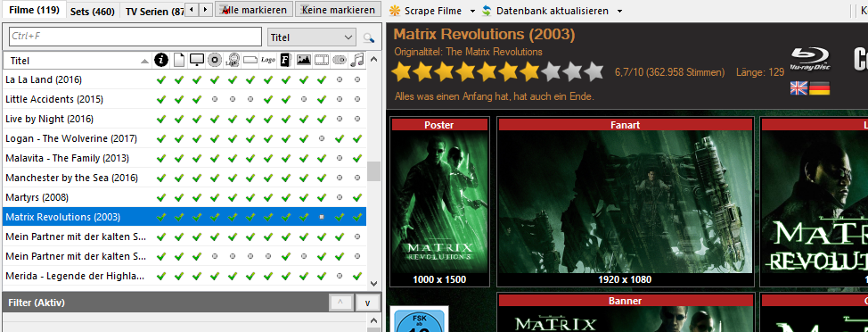
Task: Click the British flag language icon
Action: tap(798, 88)
